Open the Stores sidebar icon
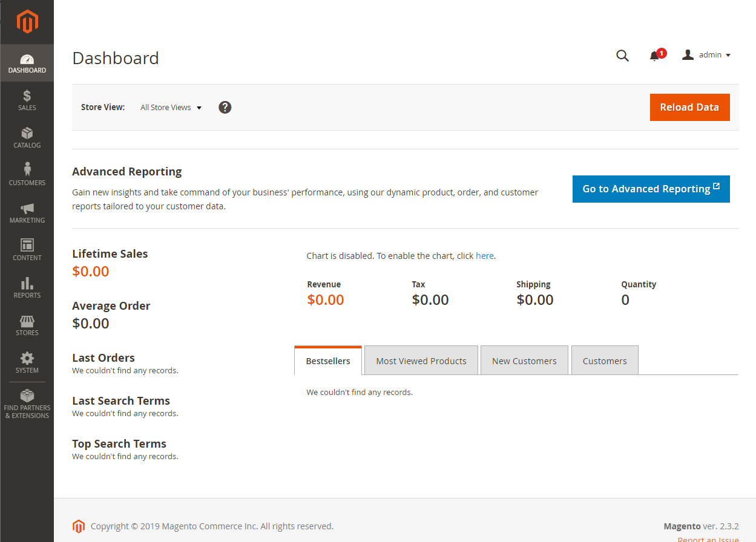The width and height of the screenshot is (756, 542). point(27,325)
